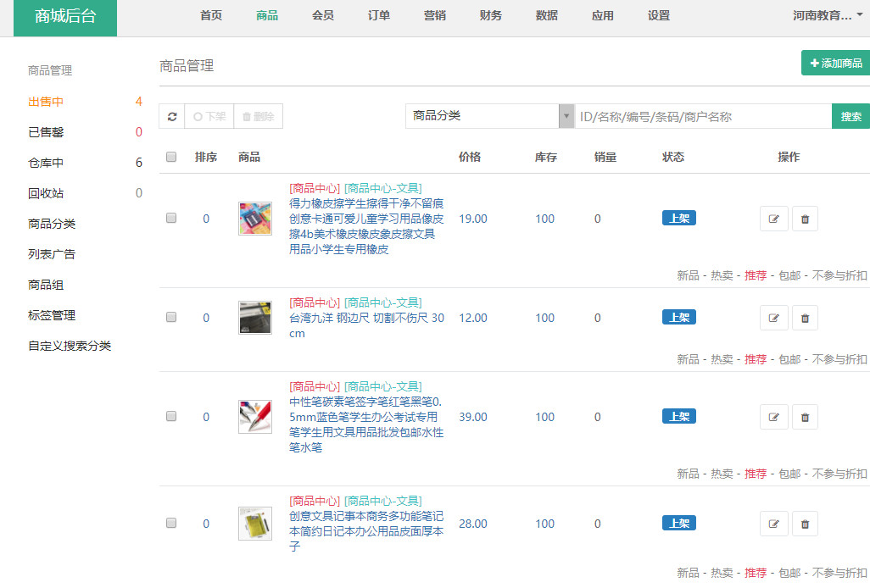
Task: Open the 应用 nav item
Action: click(603, 15)
